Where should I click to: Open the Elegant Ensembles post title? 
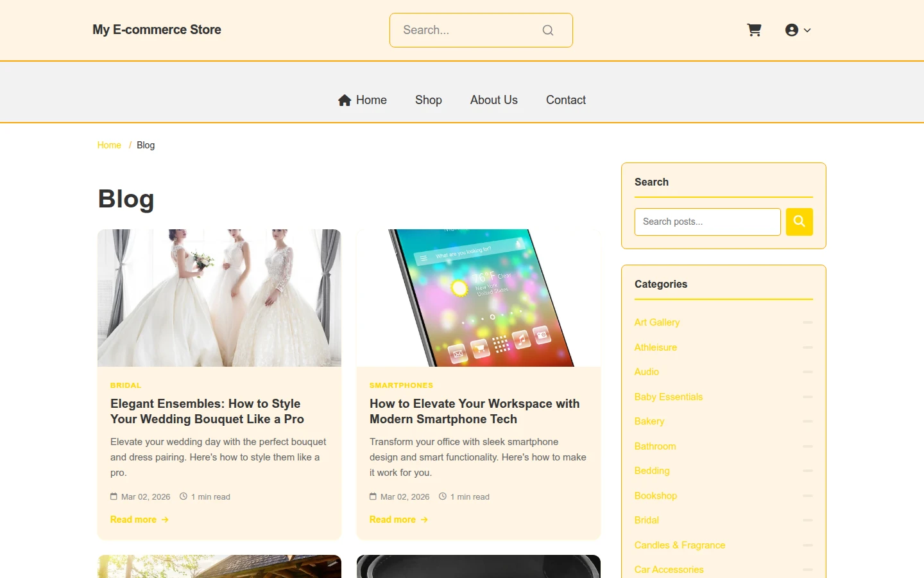pos(207,411)
